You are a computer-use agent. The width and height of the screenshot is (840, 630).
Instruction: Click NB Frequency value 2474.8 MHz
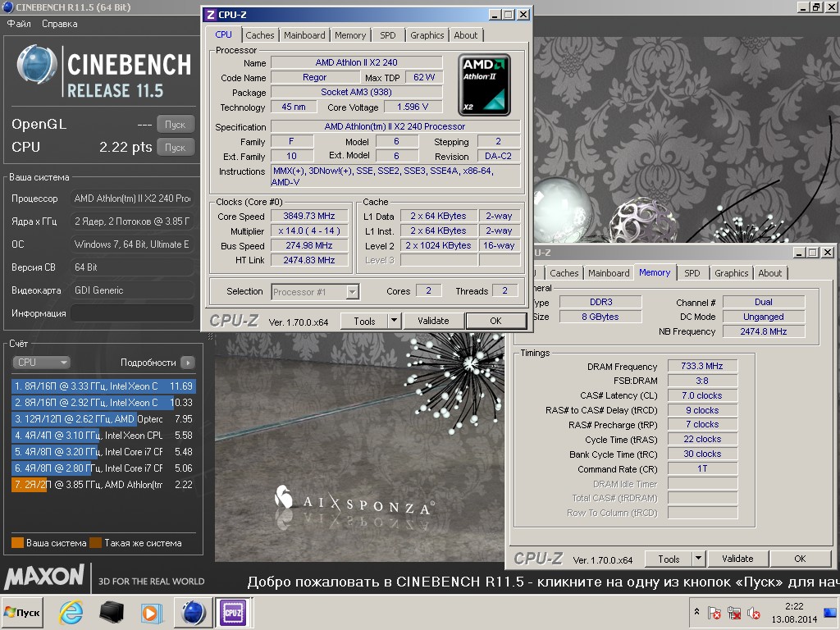click(x=764, y=331)
